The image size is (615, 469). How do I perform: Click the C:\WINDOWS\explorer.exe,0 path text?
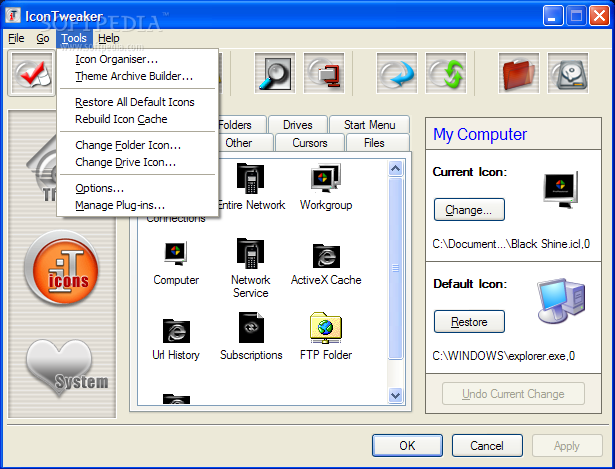pyautogui.click(x=504, y=356)
